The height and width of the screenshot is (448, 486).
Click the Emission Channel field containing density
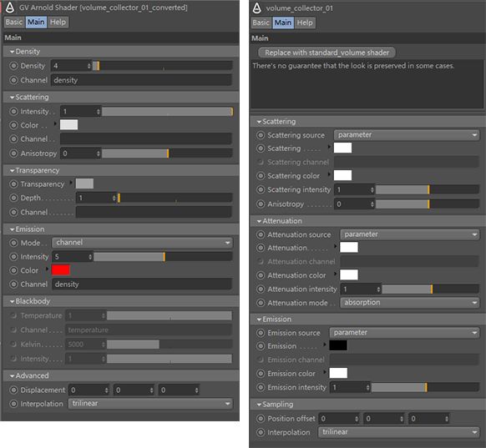click(x=142, y=284)
